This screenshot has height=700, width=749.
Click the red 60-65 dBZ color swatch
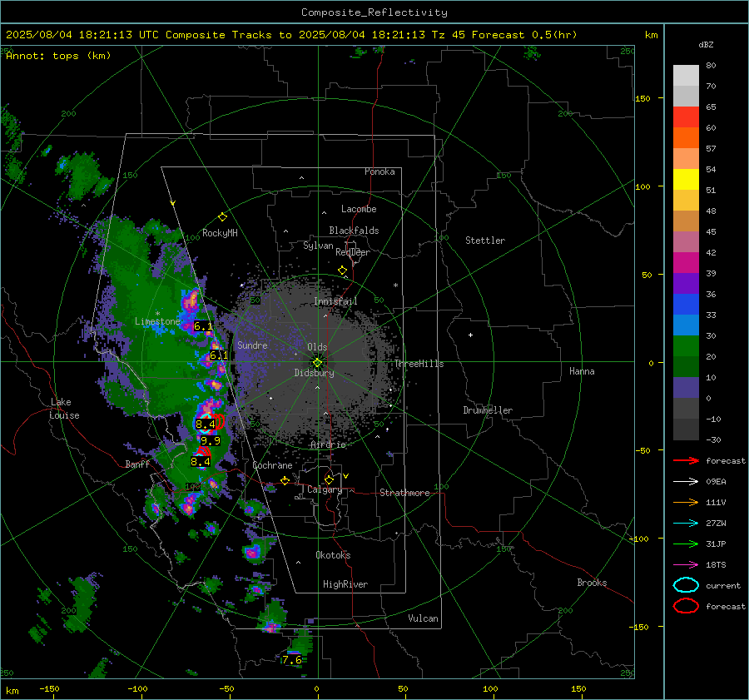[686, 117]
